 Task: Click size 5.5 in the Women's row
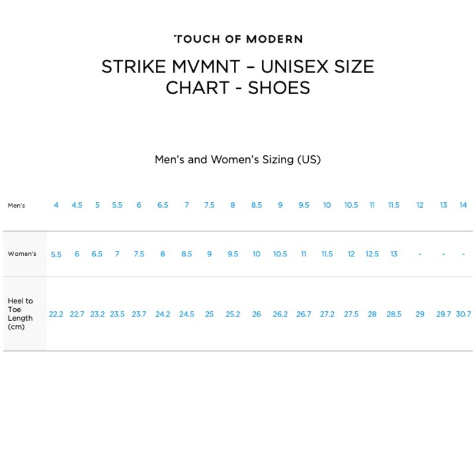tap(56, 255)
